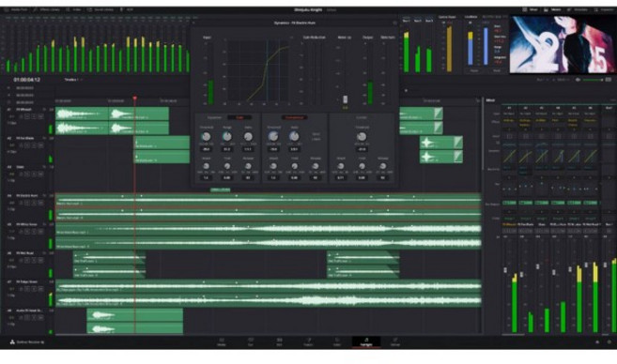The height and width of the screenshot is (364, 617).
Task: Click the monitor volume slider
Action: click(x=593, y=80)
